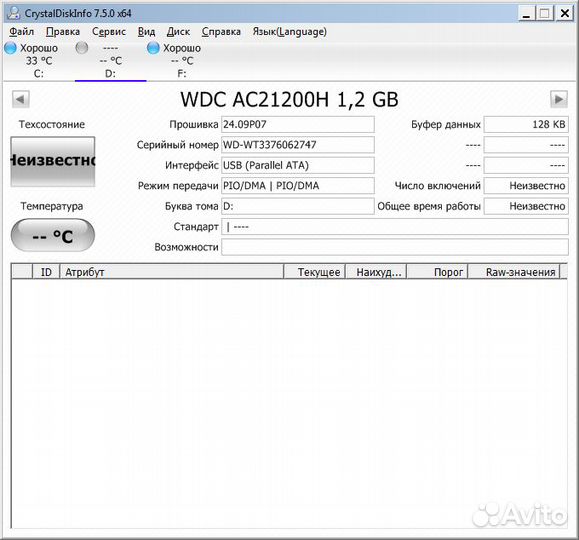Viewport: 579px width, 540px height.
Task: Open the Сервис menu
Action: click(x=109, y=32)
